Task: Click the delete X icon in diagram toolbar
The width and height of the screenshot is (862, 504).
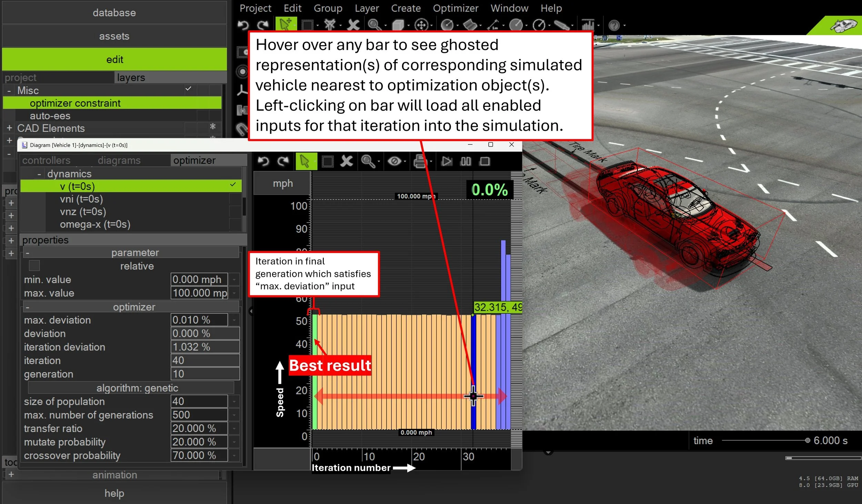Action: (347, 161)
